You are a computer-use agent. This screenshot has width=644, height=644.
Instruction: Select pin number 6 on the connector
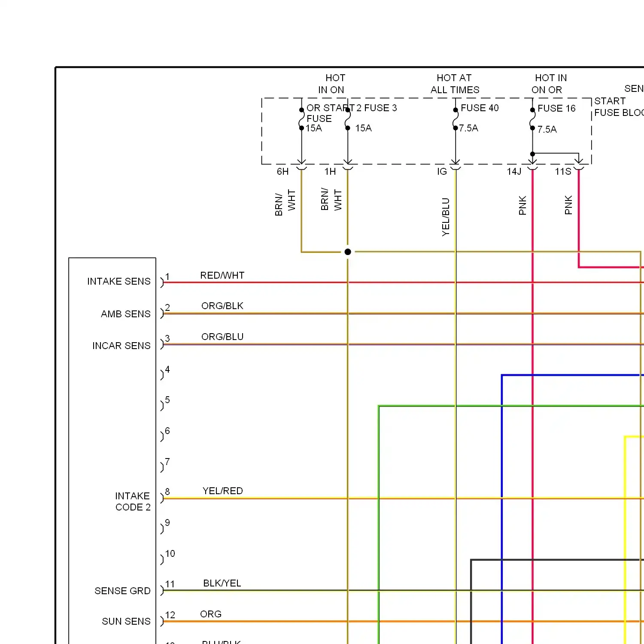pyautogui.click(x=167, y=431)
